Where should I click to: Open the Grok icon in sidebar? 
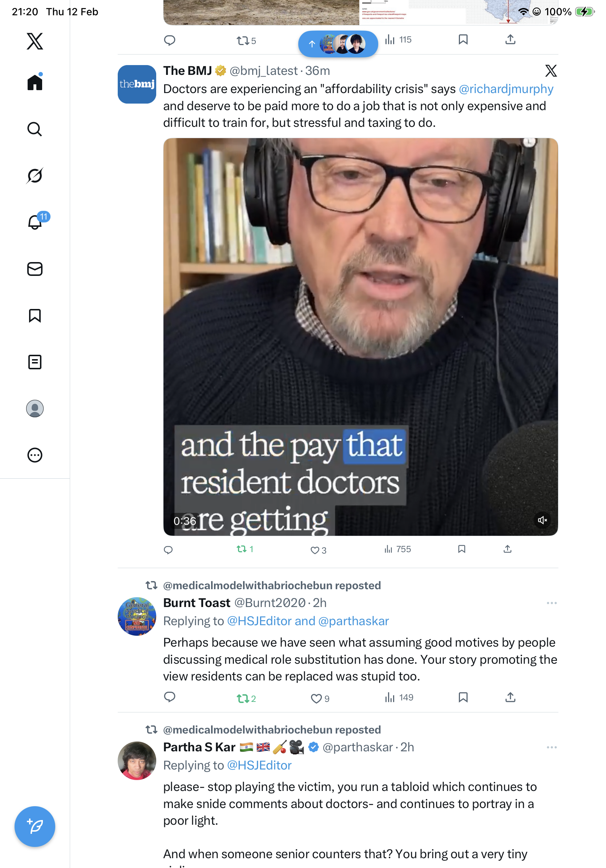(x=35, y=176)
